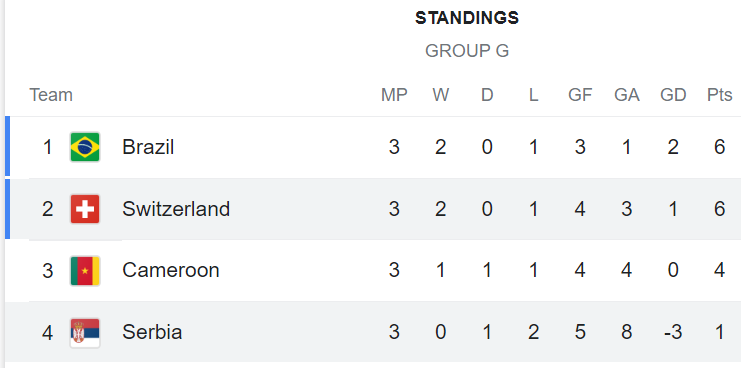Click the Brazil flag icon

[x=85, y=147]
